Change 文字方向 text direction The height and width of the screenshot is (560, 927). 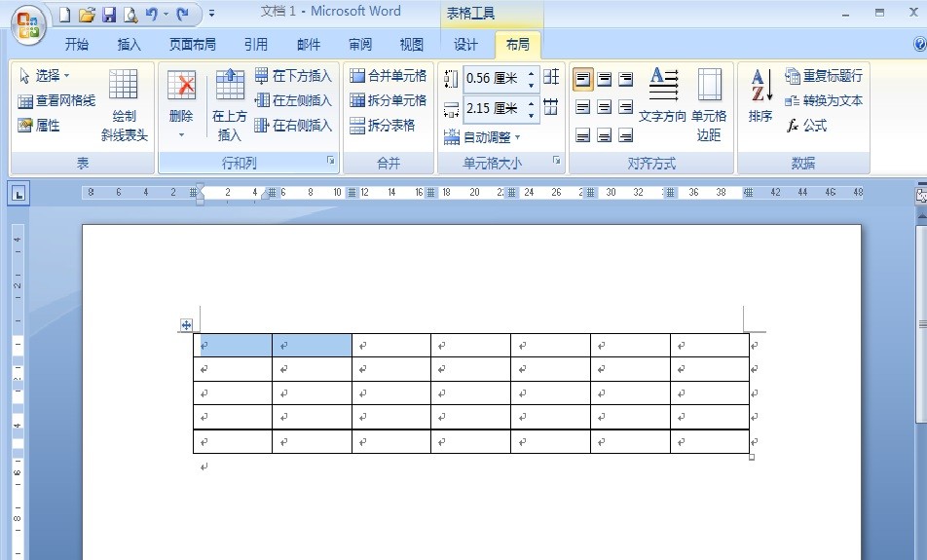[x=662, y=95]
